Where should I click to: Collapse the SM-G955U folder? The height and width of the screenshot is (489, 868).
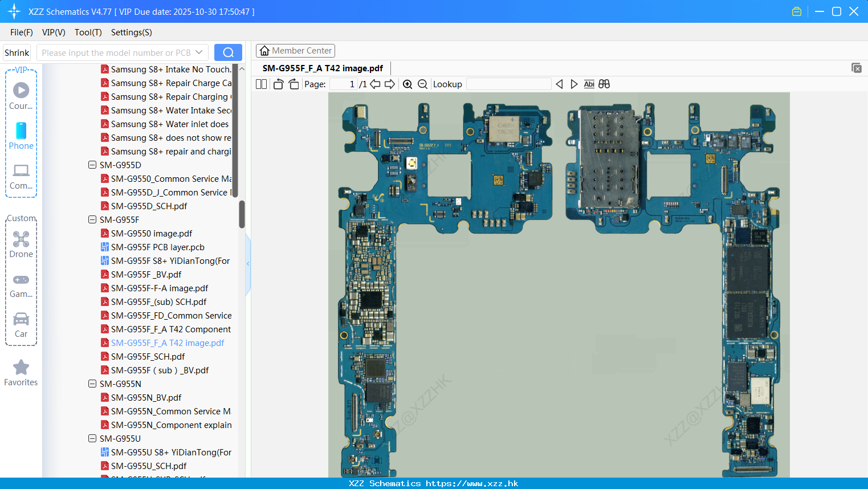92,439
